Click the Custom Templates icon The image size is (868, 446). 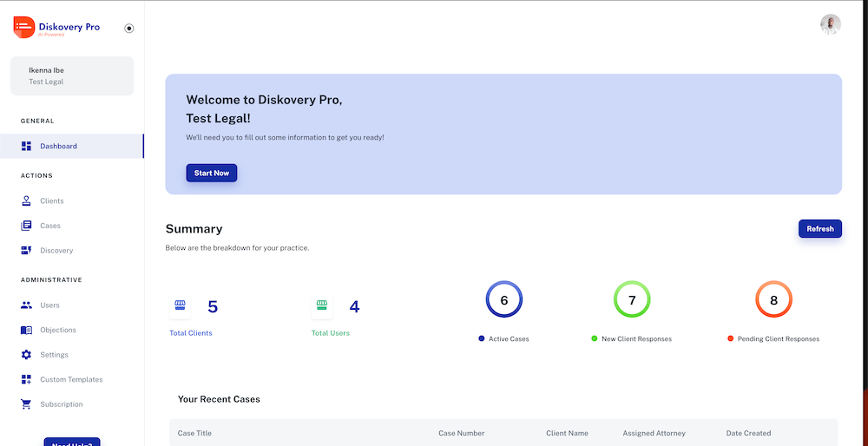pos(26,379)
